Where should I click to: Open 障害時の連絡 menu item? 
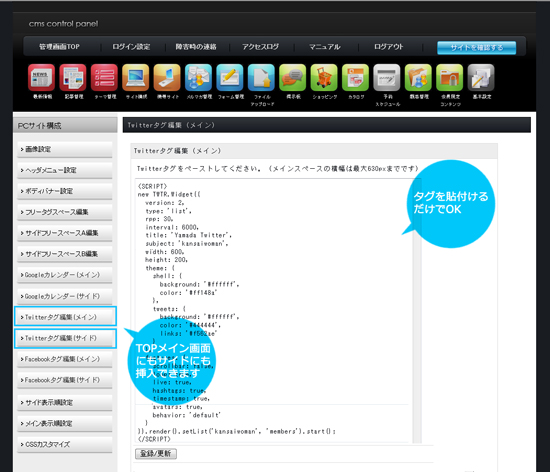[196, 47]
